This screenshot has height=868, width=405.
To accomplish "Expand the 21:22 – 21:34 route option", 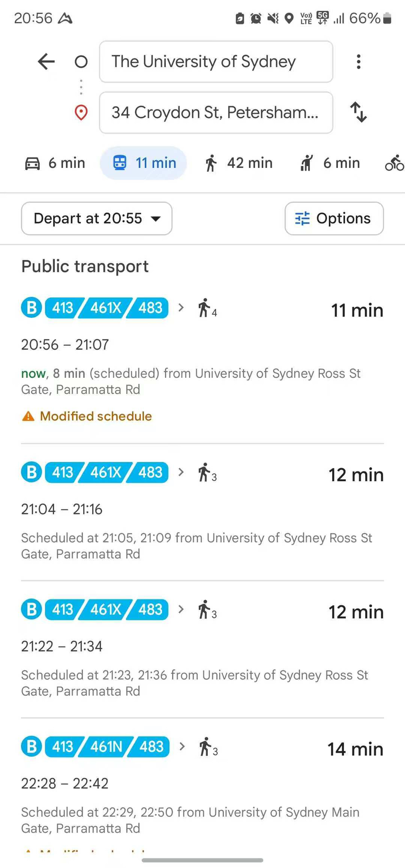I will [x=202, y=649].
